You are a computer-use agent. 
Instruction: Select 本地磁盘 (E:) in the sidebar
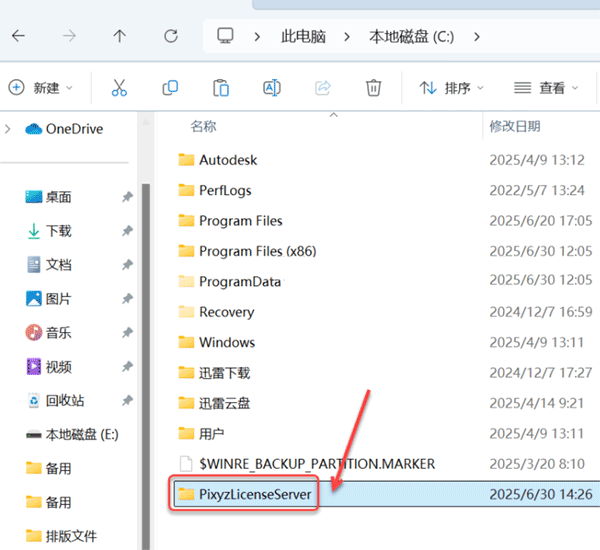click(72, 434)
